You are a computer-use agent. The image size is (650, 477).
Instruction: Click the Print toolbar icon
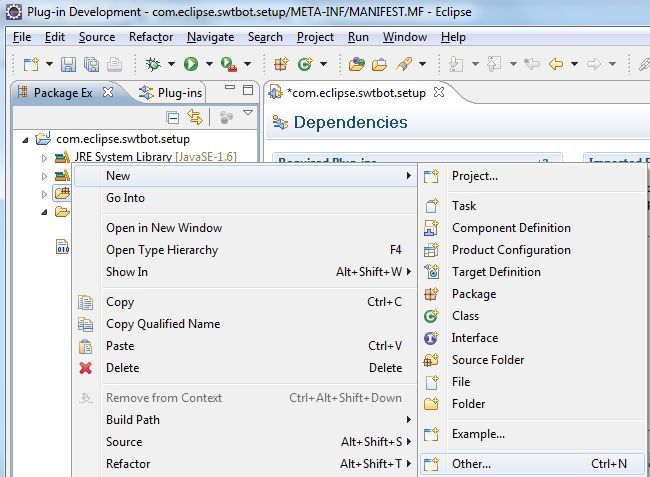pos(114,64)
